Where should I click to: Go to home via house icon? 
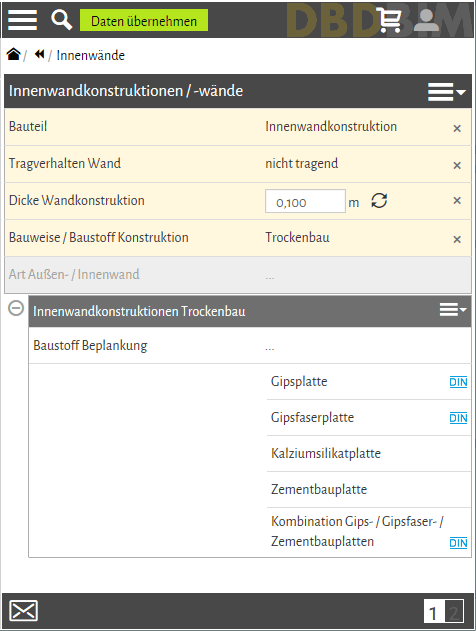pos(13,54)
